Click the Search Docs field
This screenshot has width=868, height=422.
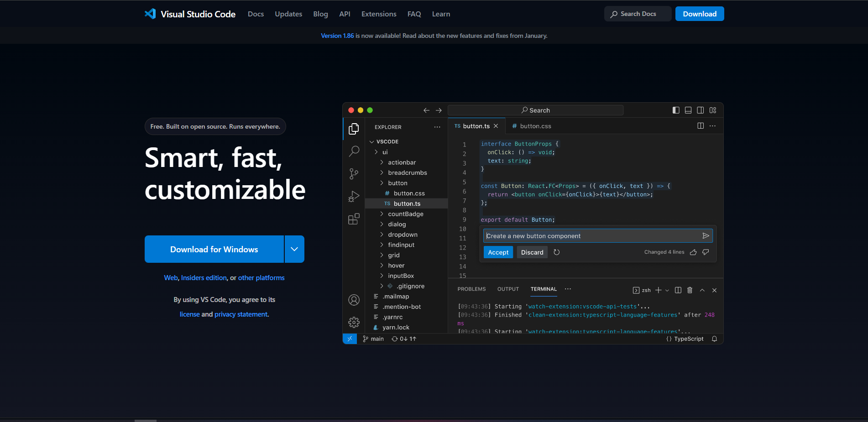[x=638, y=14]
